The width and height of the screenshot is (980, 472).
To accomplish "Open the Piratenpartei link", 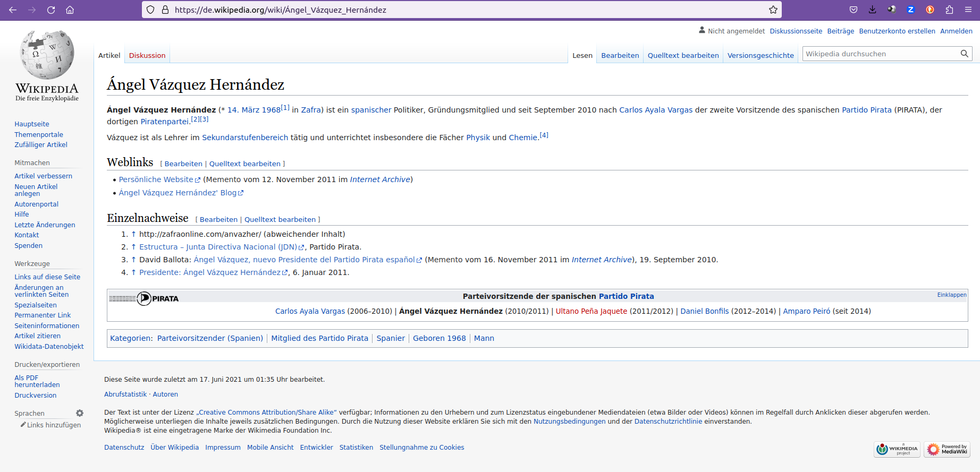I will point(165,122).
